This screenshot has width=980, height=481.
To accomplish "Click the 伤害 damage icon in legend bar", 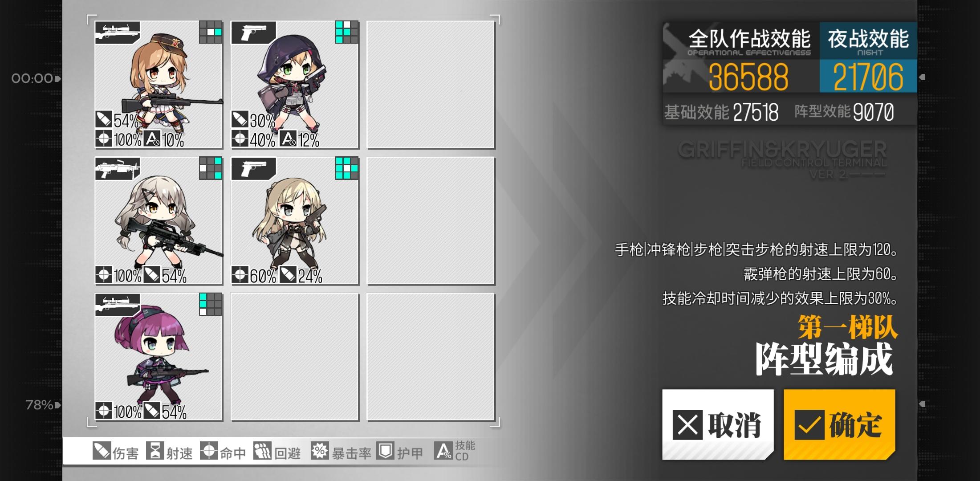I will click(x=102, y=451).
